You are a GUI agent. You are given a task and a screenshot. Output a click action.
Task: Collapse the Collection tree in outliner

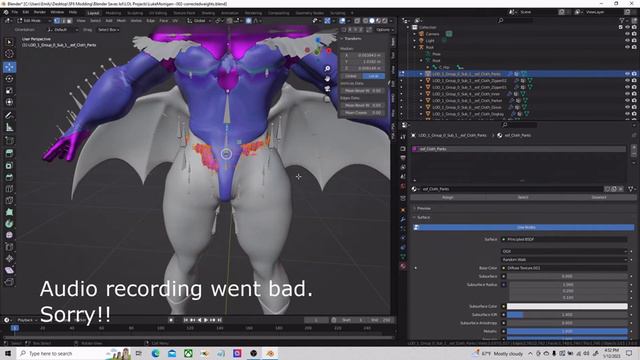pyautogui.click(x=408, y=27)
